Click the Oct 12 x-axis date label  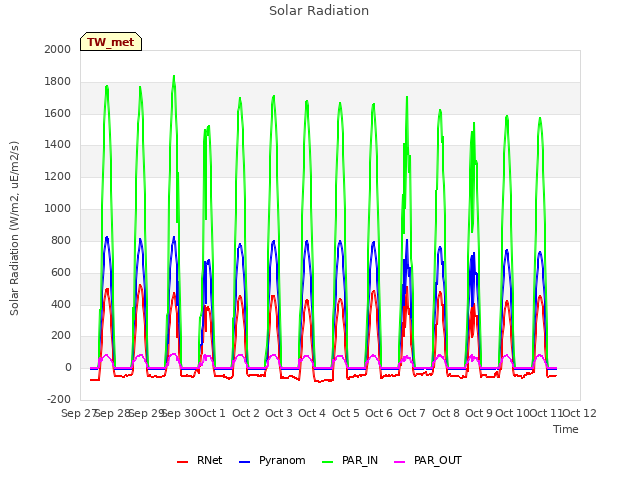(579, 413)
